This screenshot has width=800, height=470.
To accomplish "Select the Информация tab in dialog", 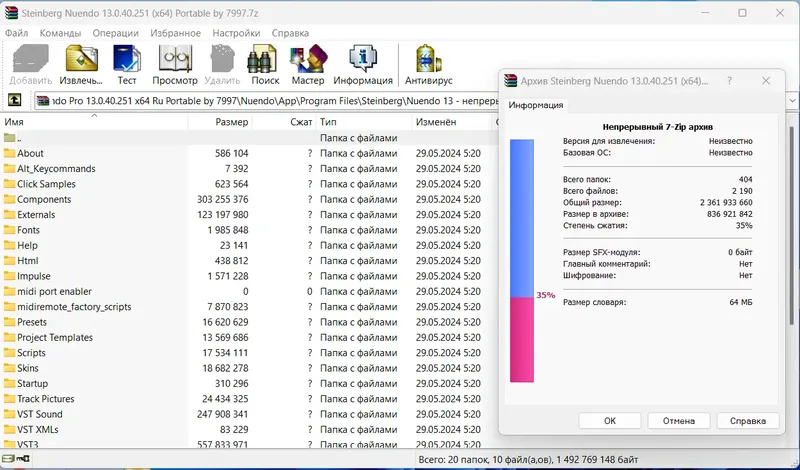I will click(536, 105).
